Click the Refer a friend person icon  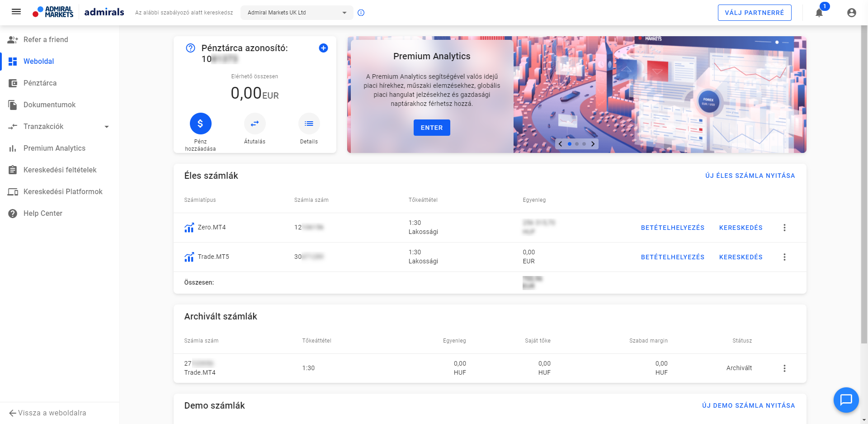[13, 40]
